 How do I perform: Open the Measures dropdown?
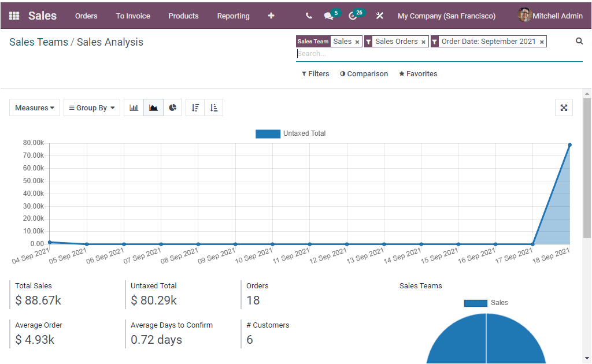[x=34, y=107]
